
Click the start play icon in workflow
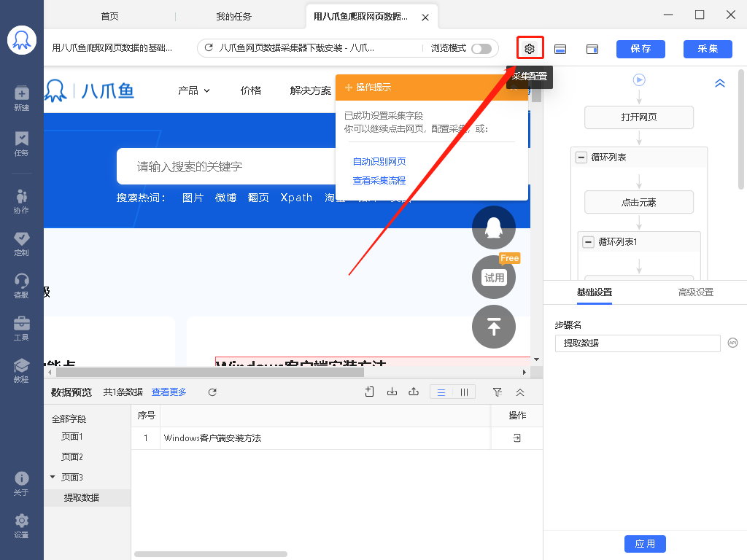pyautogui.click(x=639, y=79)
